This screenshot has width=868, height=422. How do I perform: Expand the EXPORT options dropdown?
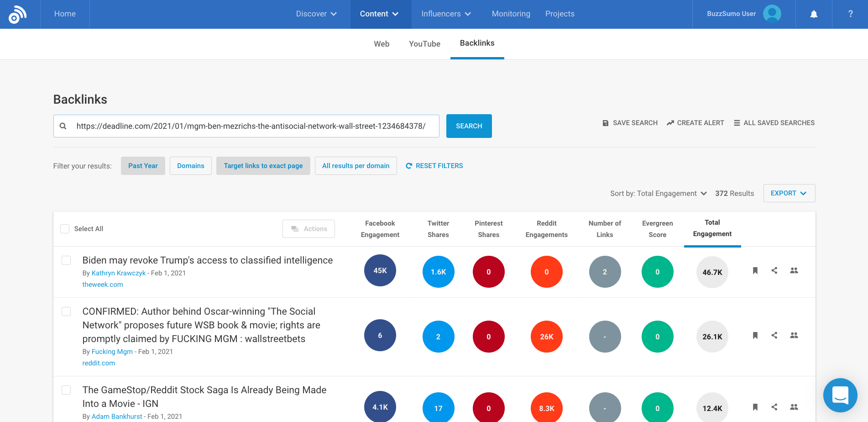(789, 193)
